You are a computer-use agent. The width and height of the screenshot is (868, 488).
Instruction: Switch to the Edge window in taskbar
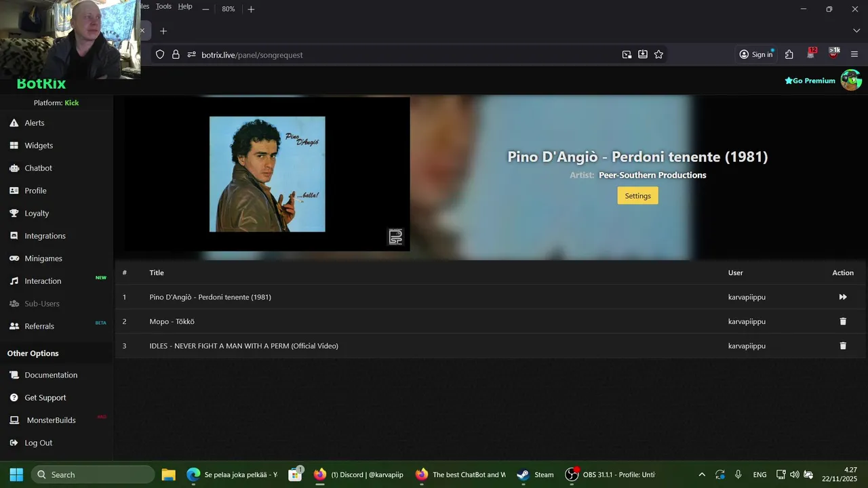coord(231,474)
